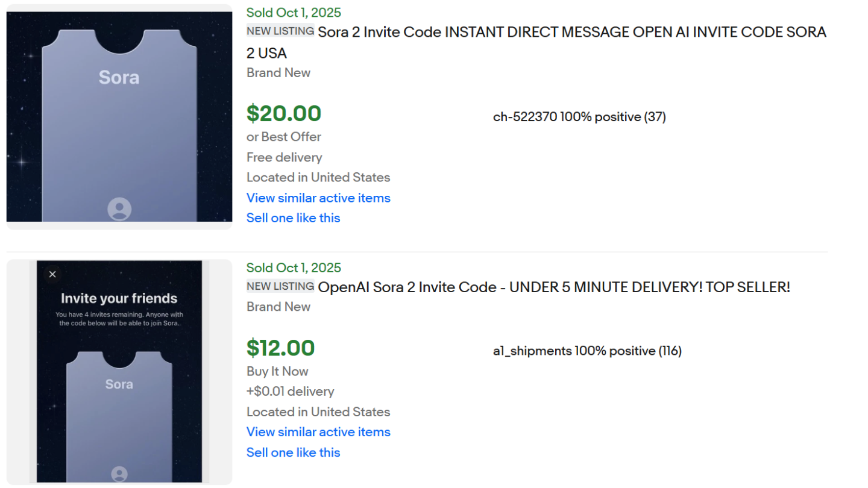View similar active items for the $20.00 listing
The width and height of the screenshot is (868, 488).
tap(318, 198)
